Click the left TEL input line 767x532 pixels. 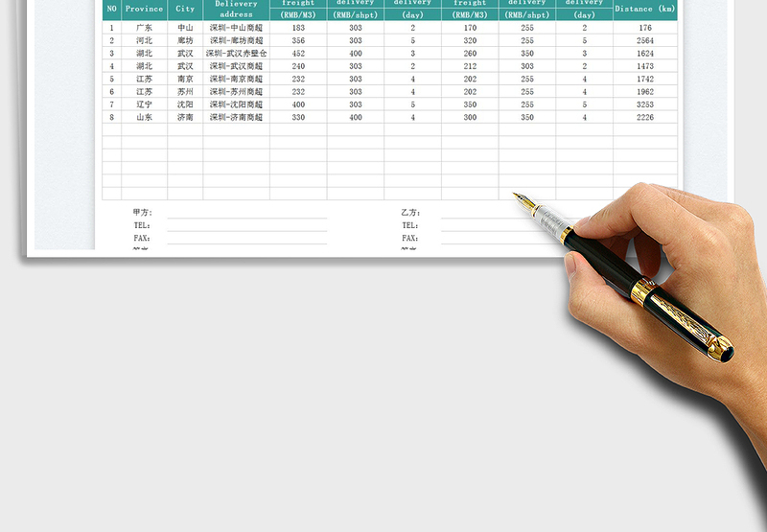[246, 226]
